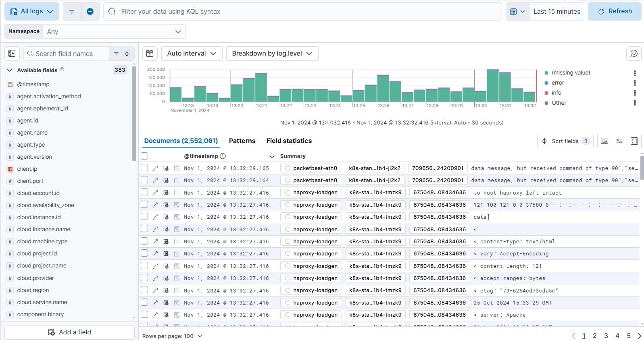The width and height of the screenshot is (644, 340).
Task: Expand the Auto interval selector
Action: click(x=192, y=54)
